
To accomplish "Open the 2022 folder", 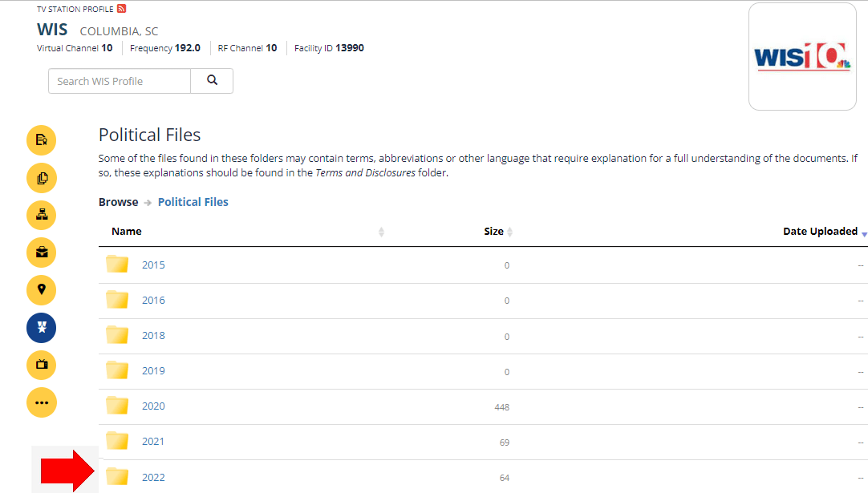I will pos(153,478).
